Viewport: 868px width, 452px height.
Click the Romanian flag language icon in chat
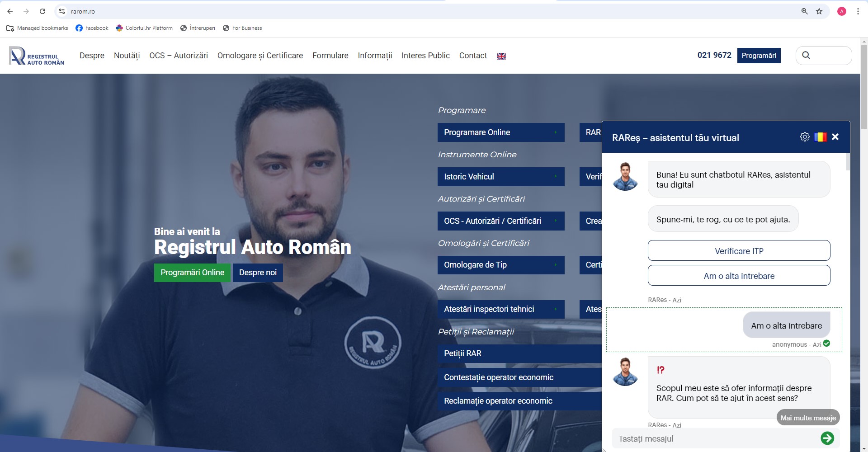(x=820, y=137)
